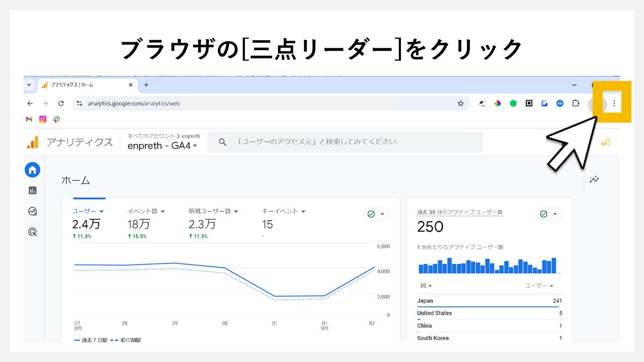
Task: Click the Japan row link in the country list
Action: 424,300
